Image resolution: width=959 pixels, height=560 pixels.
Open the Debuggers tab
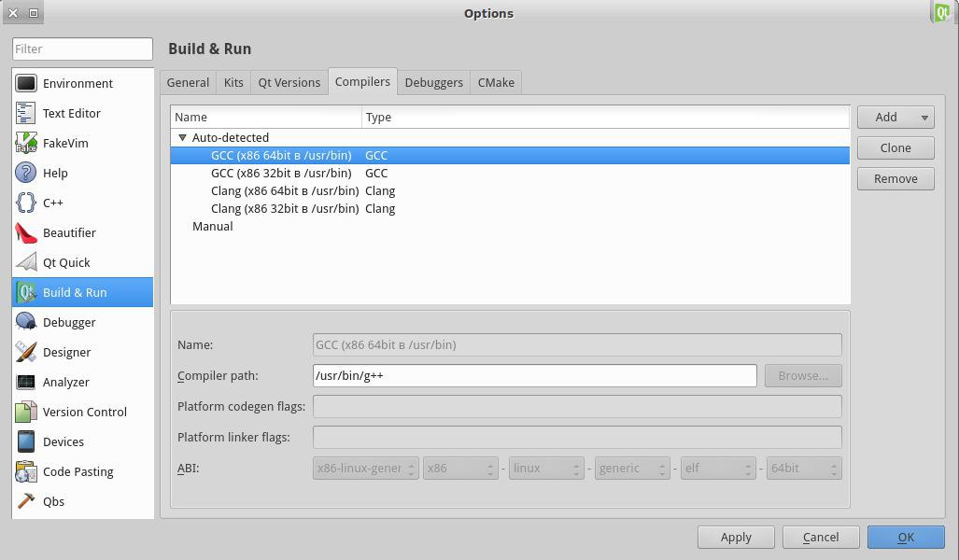click(433, 82)
